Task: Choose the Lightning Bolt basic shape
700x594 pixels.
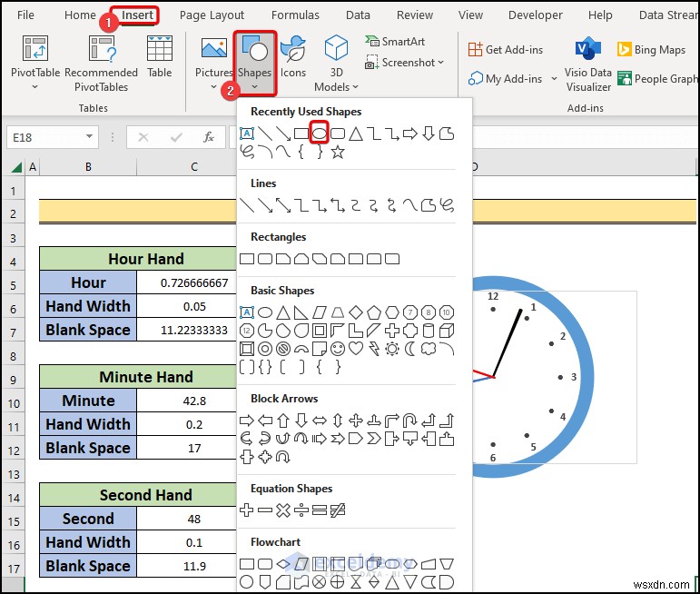Action: tap(374, 349)
